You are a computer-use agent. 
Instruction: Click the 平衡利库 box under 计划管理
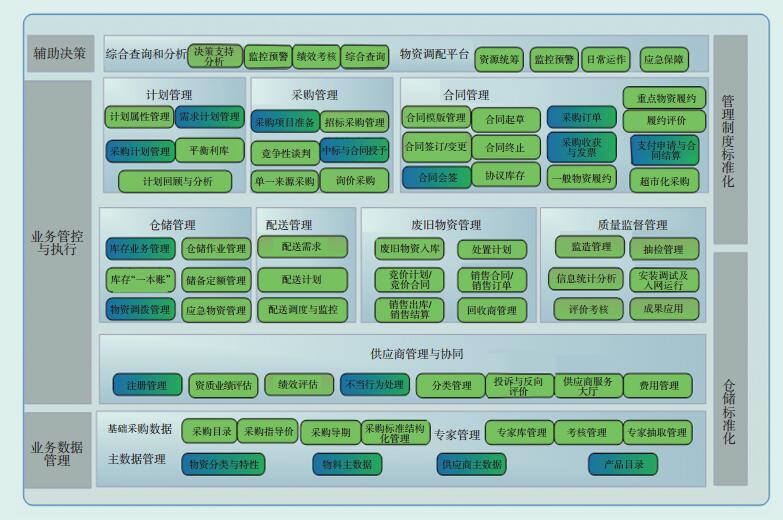(x=209, y=151)
